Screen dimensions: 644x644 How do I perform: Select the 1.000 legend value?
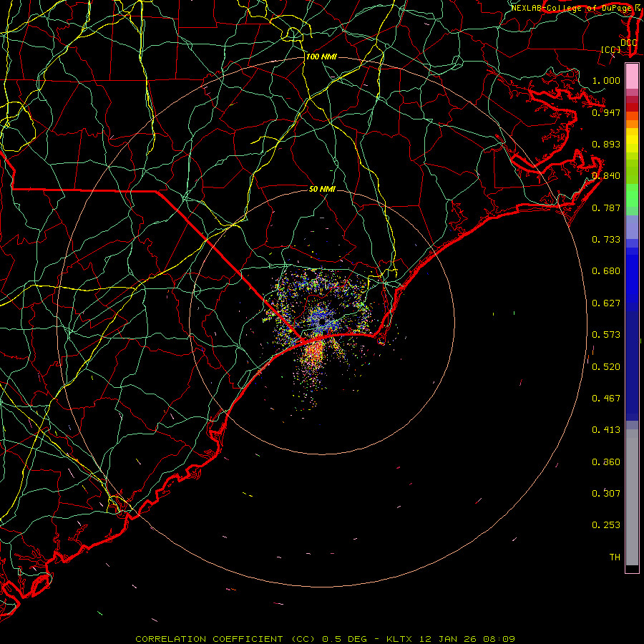[x=606, y=80]
